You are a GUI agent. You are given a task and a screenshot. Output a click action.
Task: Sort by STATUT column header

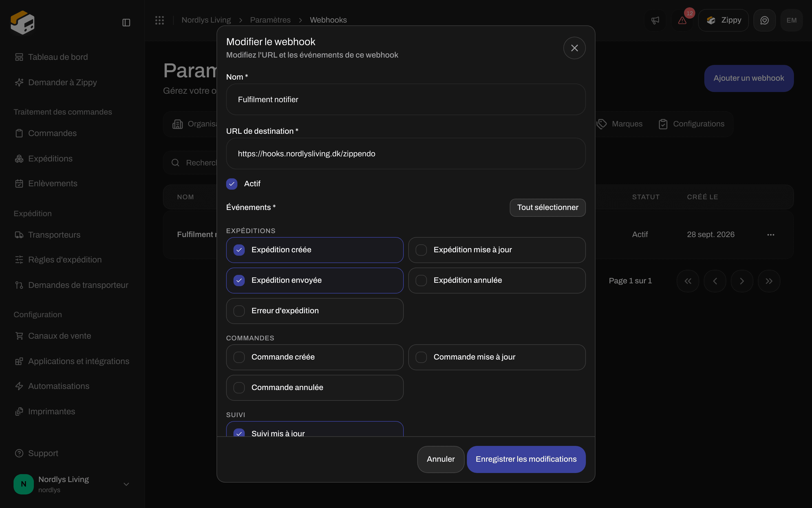pyautogui.click(x=646, y=197)
